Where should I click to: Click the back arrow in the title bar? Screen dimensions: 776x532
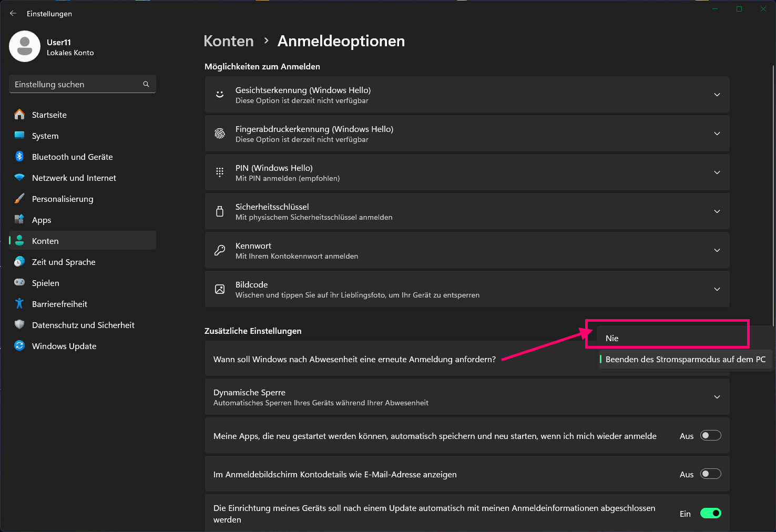13,14
